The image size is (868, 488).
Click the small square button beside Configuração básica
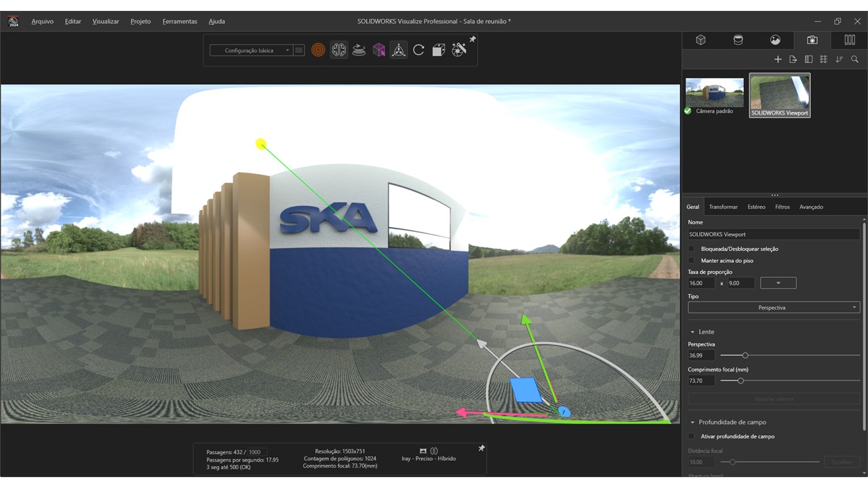coord(299,50)
